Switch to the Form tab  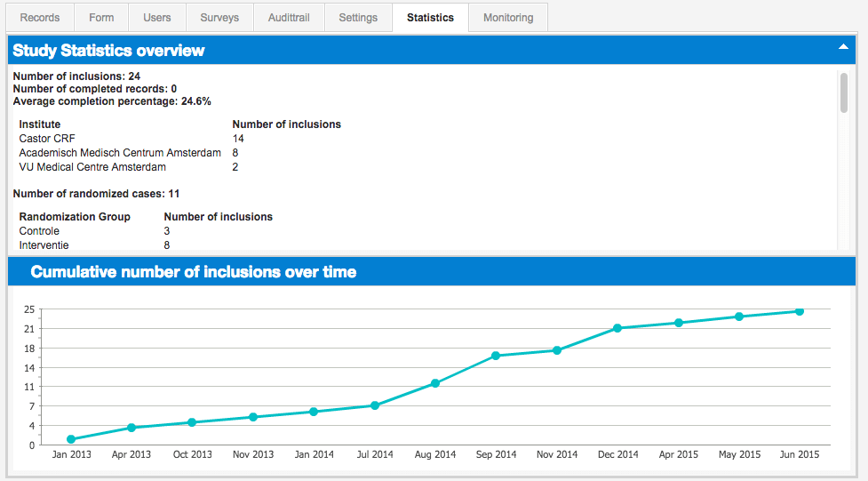click(101, 18)
